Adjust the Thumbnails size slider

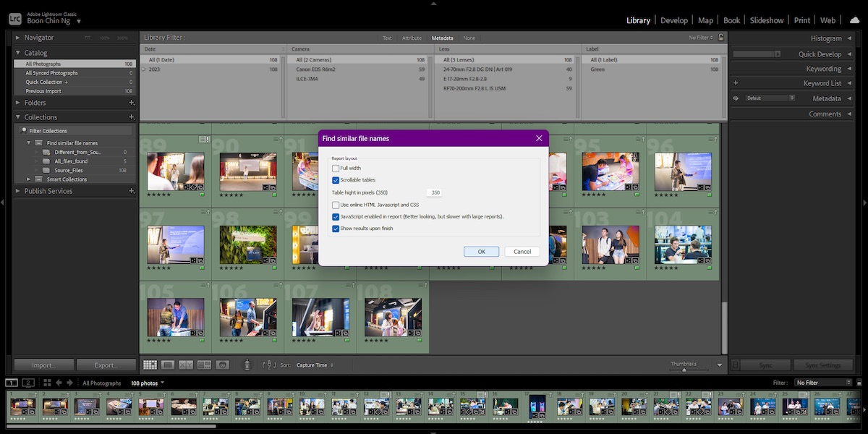(x=684, y=370)
